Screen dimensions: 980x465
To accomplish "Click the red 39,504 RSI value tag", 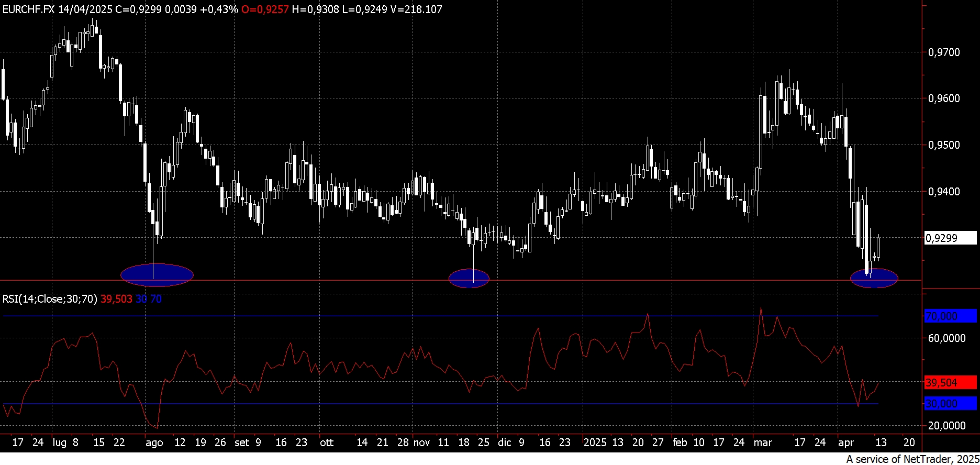I will coord(950,383).
